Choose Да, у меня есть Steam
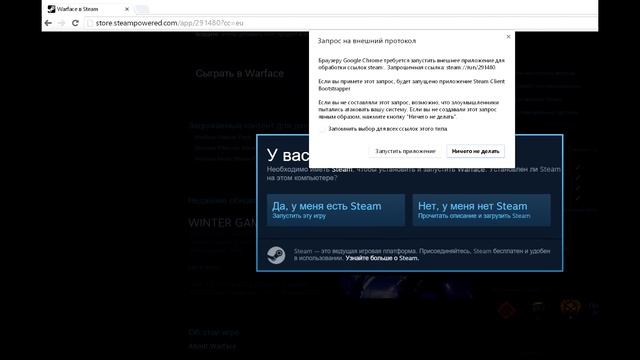Viewport: 640px width, 360px height. point(336,210)
